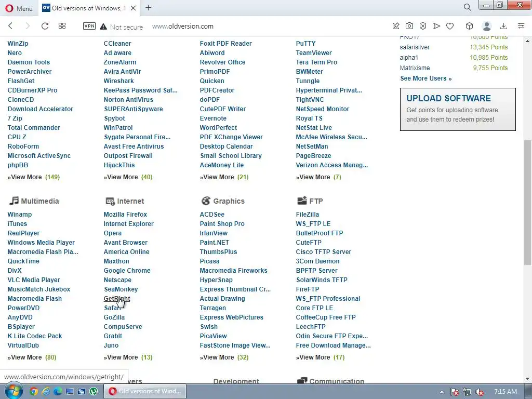Launch Internet Explorer from the taskbar
The height and width of the screenshot is (399, 532).
[46, 391]
